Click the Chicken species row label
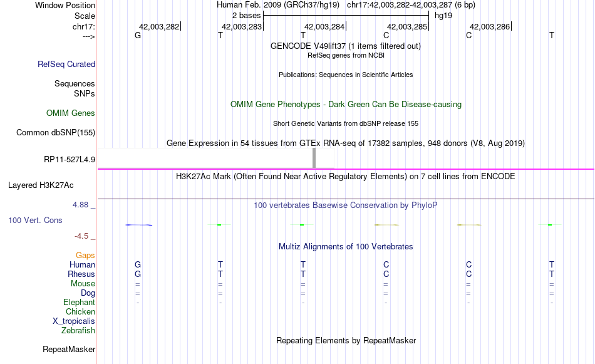Screen dimensions: 595x364 pyautogui.click(x=80, y=311)
